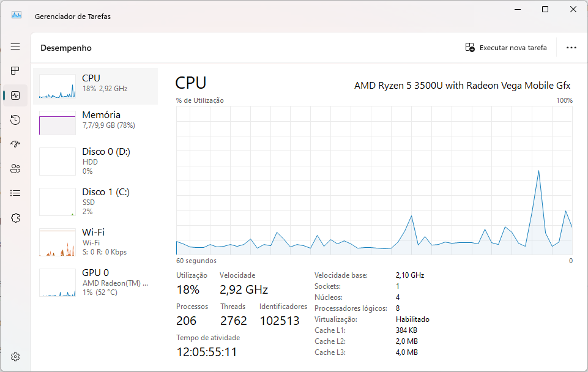This screenshot has height=372, width=588.
Task: Click Processadores lógicos label
Action: [x=351, y=308]
